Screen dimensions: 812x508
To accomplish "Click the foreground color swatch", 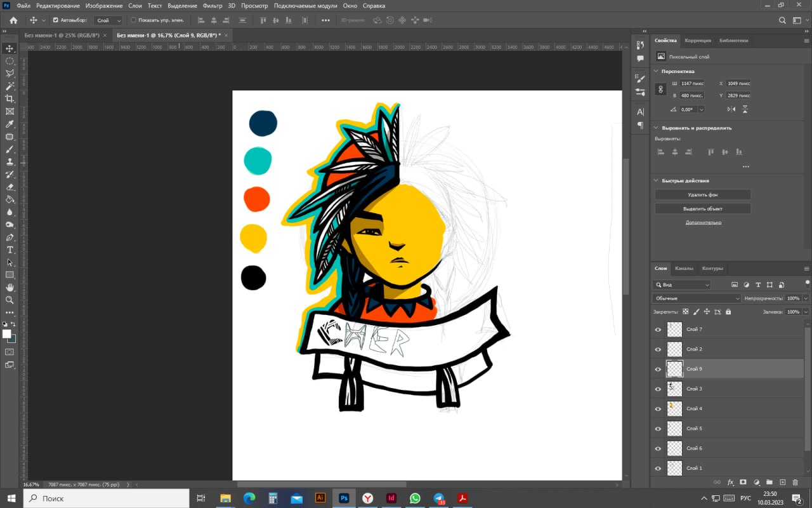I will point(7,334).
